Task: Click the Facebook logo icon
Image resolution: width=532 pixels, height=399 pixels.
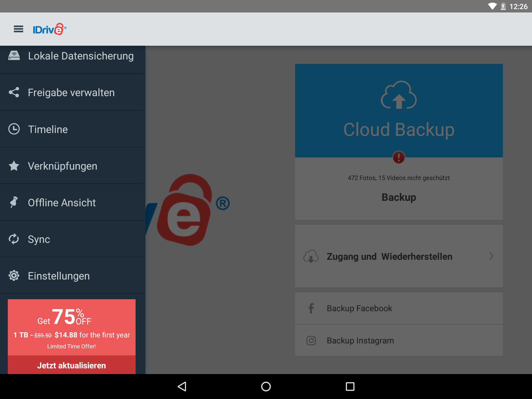Action: [x=311, y=308]
